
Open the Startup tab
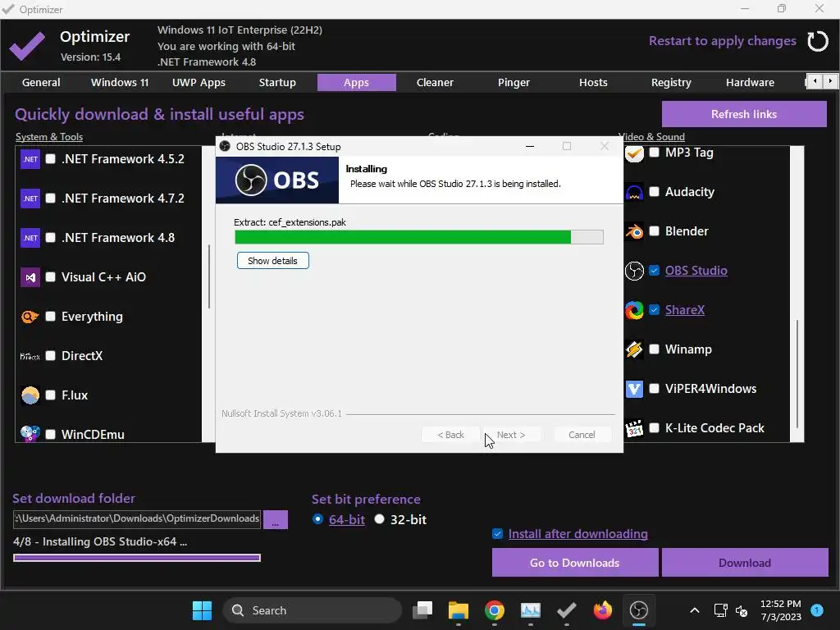[x=277, y=83]
